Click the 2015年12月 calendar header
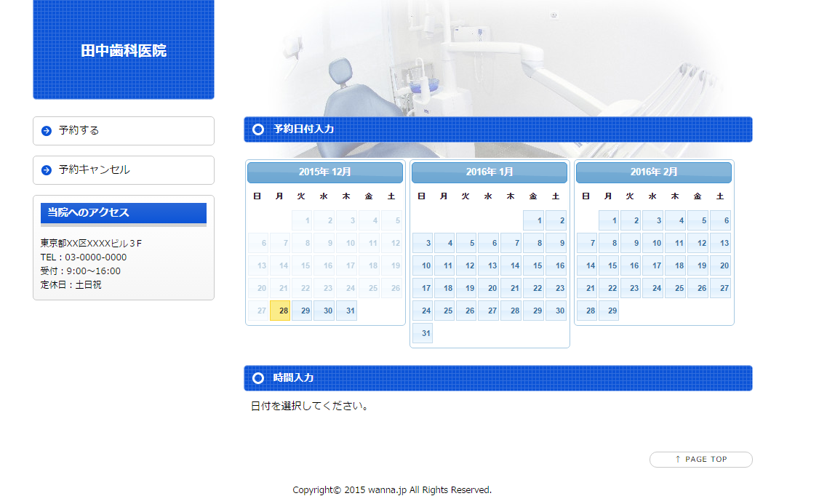 coord(325,172)
